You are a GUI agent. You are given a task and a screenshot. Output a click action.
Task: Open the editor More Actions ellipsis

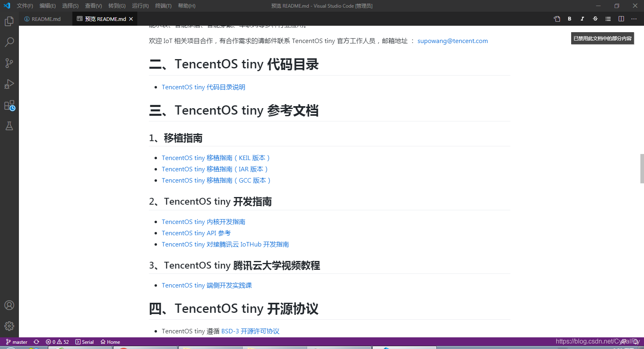(x=634, y=19)
